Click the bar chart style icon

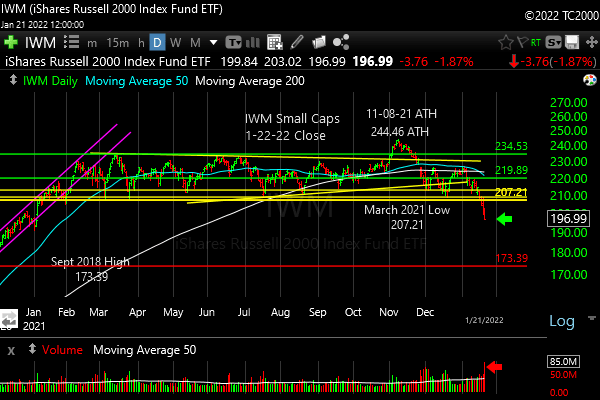pyautogui.click(x=253, y=42)
